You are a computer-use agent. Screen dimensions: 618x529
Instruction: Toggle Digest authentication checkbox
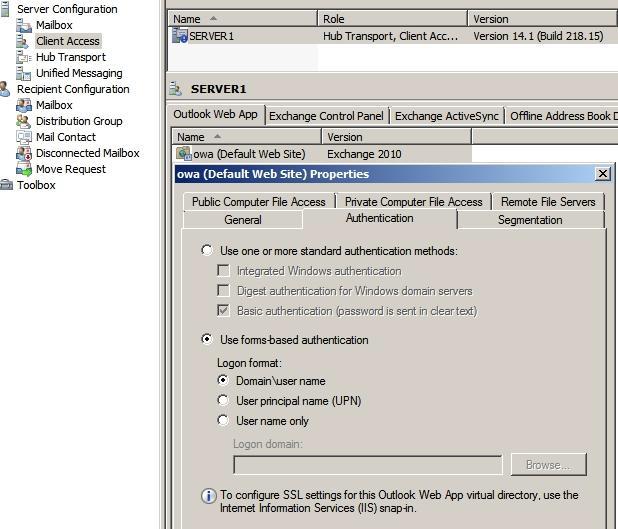[223, 291]
